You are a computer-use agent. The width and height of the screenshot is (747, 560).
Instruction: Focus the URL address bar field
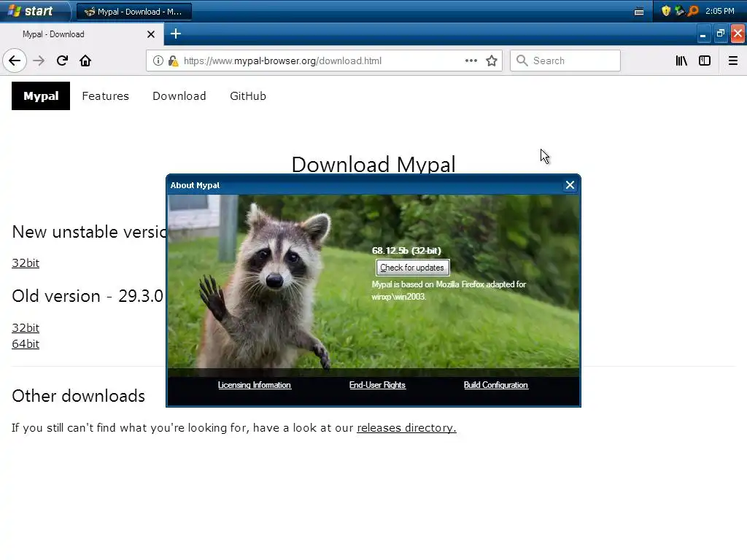(324, 61)
